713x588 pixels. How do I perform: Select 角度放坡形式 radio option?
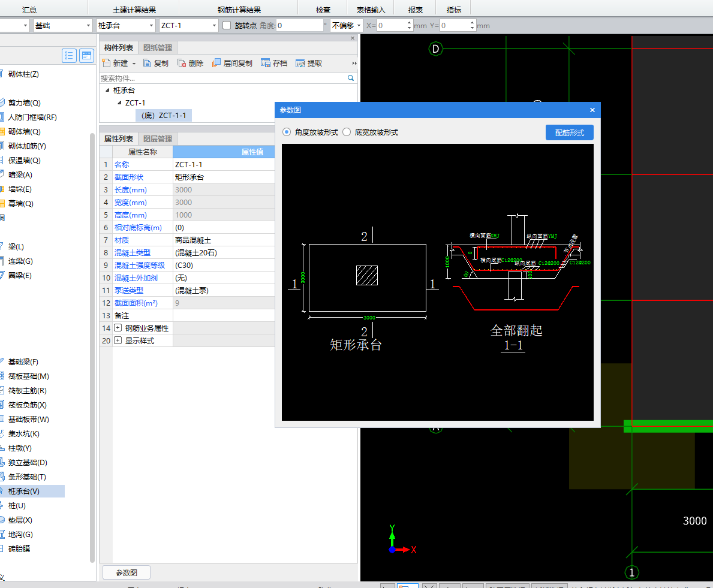pos(287,132)
